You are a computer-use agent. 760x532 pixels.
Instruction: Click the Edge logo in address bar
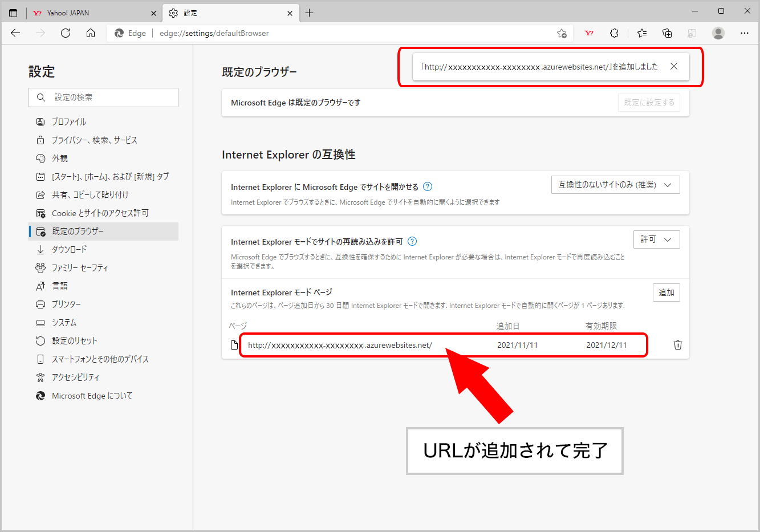(x=119, y=33)
